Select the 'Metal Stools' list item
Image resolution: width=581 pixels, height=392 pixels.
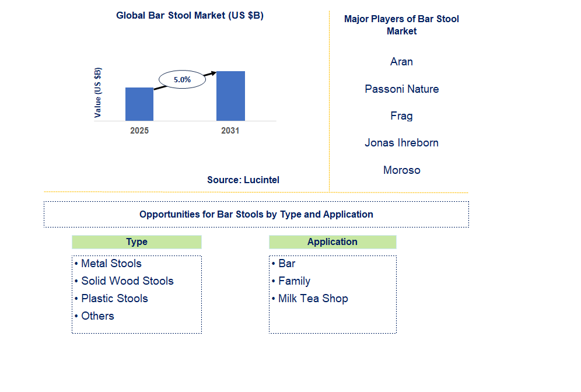click(x=108, y=264)
